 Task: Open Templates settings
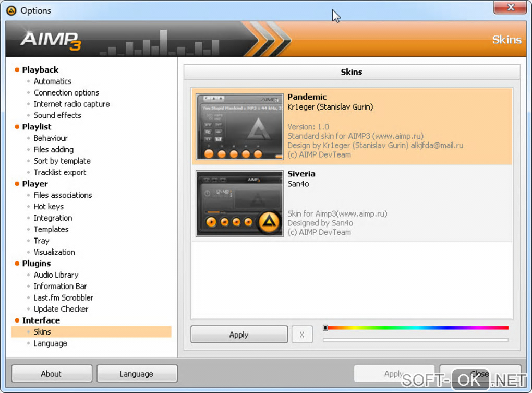coord(51,230)
